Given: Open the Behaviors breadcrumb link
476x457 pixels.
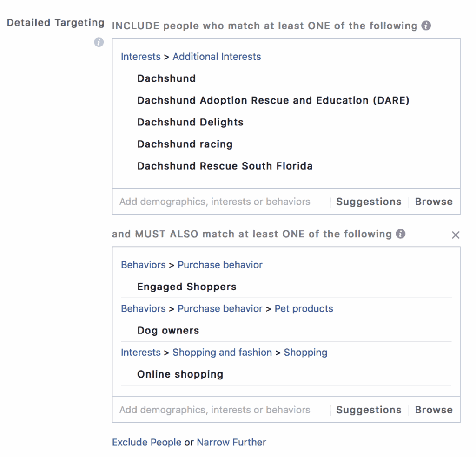Looking at the screenshot, I should [x=143, y=265].
